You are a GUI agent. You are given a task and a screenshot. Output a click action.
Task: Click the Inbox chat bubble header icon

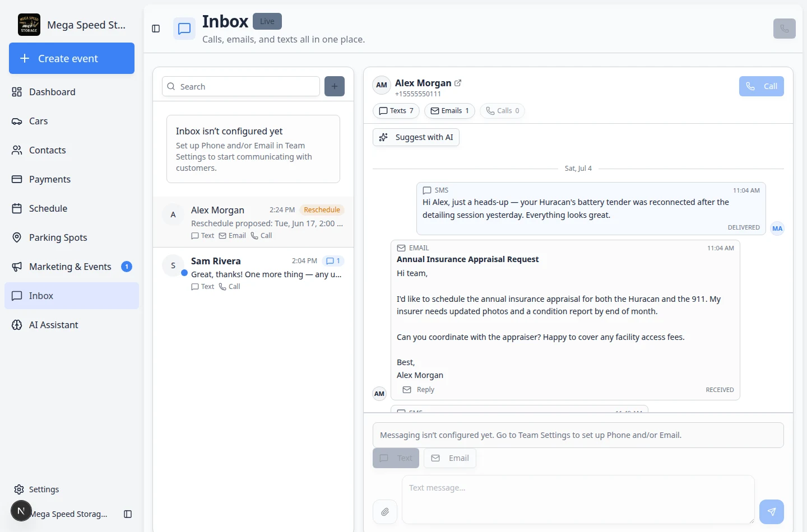click(x=184, y=29)
